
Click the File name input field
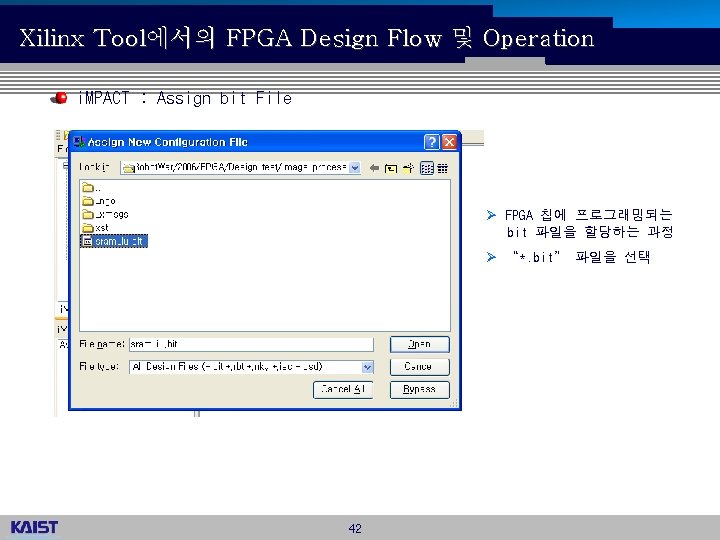click(x=251, y=344)
